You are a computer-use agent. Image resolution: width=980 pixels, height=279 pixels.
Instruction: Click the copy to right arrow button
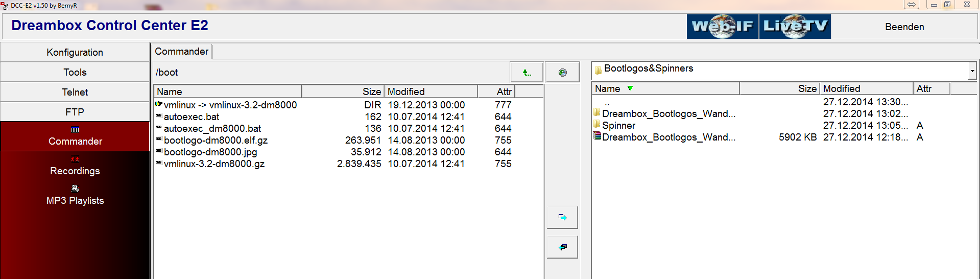[x=562, y=217]
